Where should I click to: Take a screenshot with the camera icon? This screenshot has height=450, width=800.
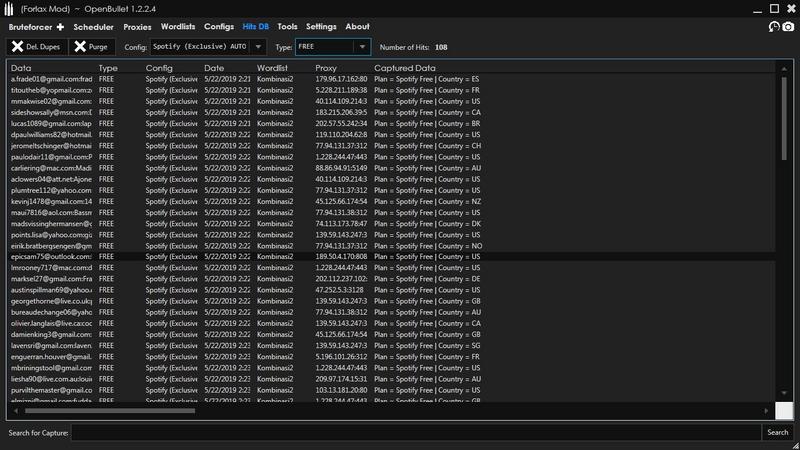[788, 27]
